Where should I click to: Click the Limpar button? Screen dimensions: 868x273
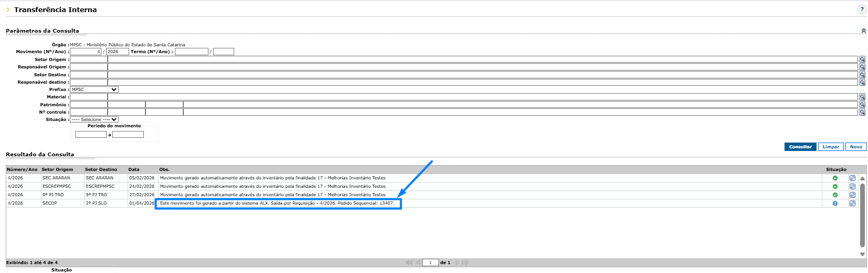[x=831, y=147]
